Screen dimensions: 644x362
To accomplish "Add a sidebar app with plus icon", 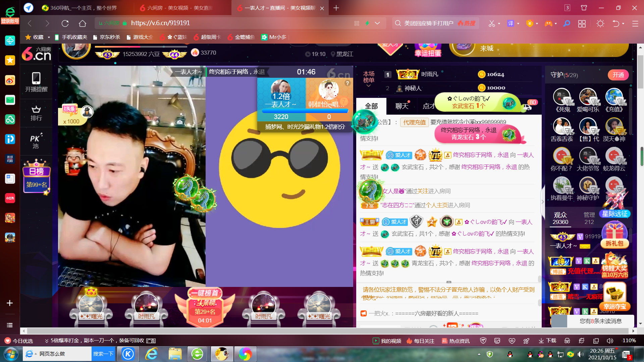I will tap(10, 303).
